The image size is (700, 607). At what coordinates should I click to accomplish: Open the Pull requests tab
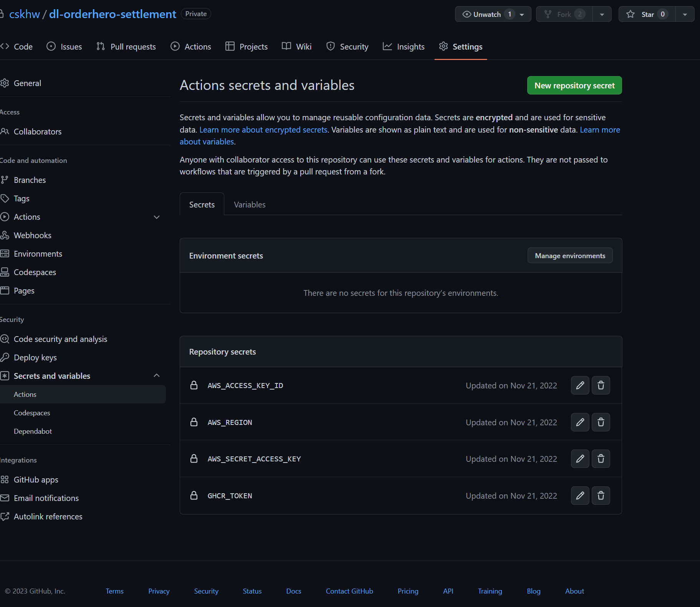pyautogui.click(x=126, y=46)
